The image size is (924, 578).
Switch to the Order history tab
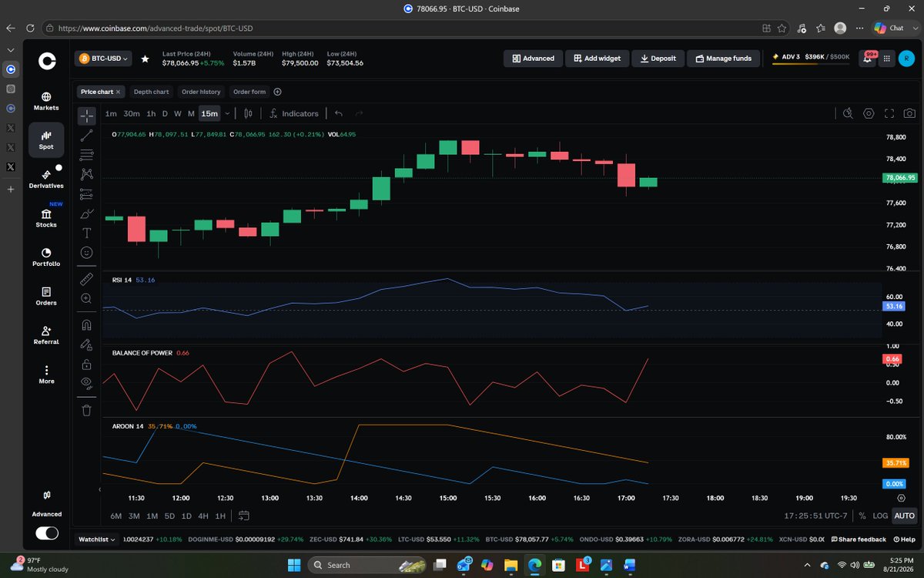[x=201, y=92]
